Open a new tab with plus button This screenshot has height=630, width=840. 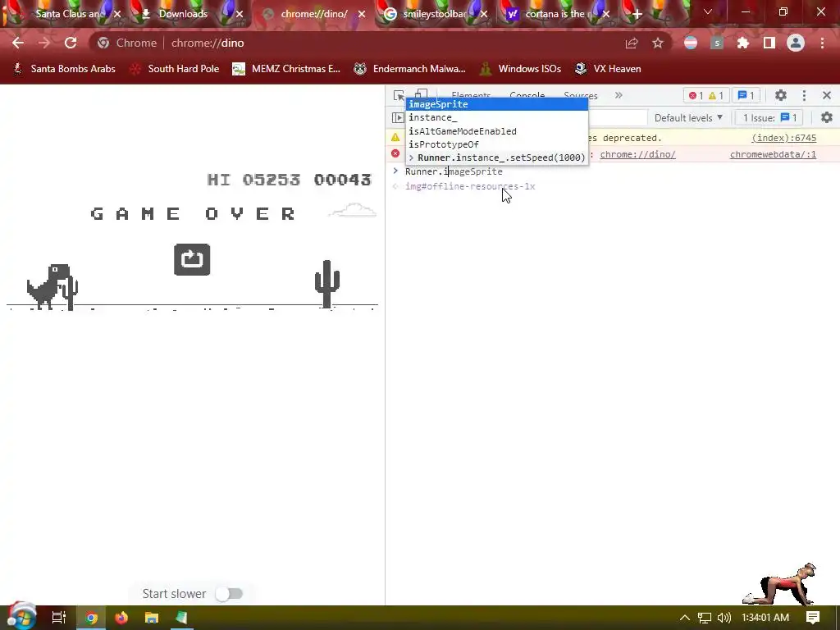click(x=637, y=15)
